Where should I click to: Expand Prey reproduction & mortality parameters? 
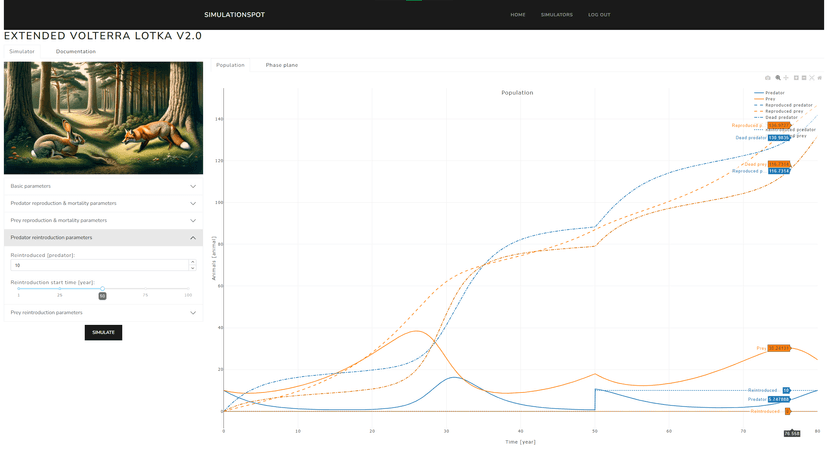103,220
